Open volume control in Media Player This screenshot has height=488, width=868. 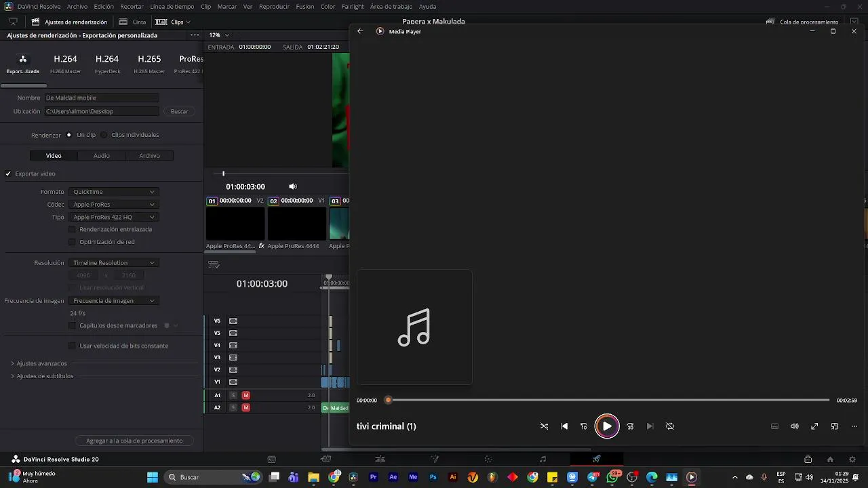tap(795, 426)
